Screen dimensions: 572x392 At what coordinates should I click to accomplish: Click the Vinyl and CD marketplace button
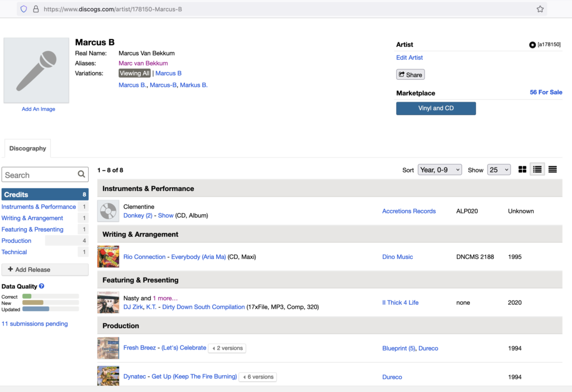[x=436, y=108]
